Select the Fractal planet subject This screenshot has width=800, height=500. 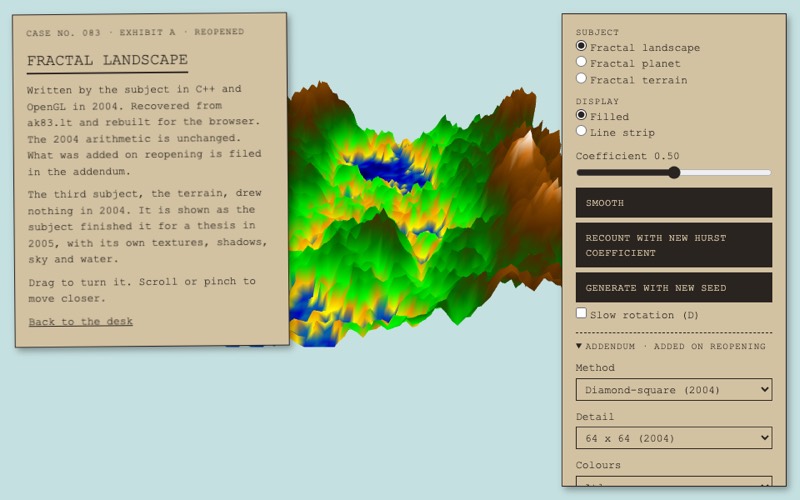click(x=581, y=62)
